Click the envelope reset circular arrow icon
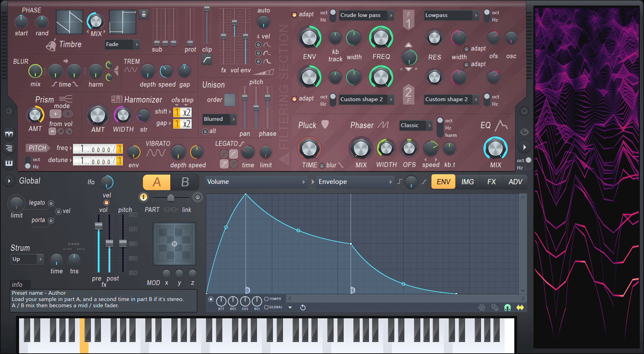This screenshot has height=354, width=644. (303, 307)
